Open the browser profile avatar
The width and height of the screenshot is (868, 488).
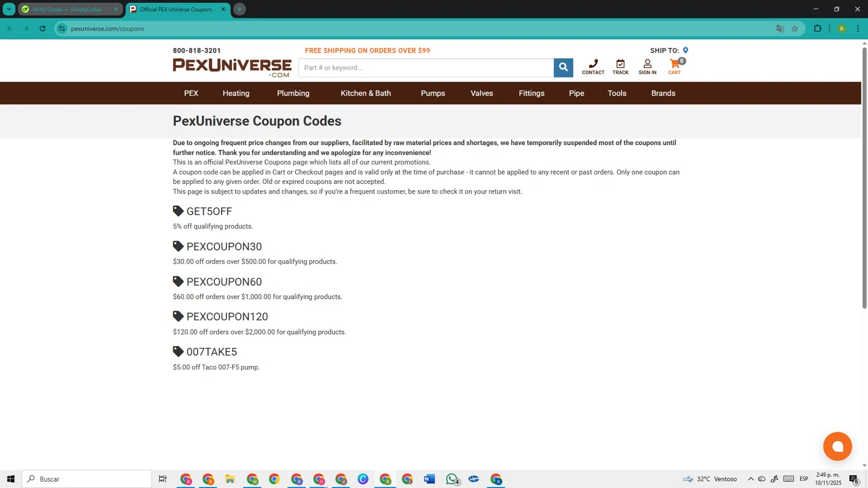pyautogui.click(x=841, y=28)
